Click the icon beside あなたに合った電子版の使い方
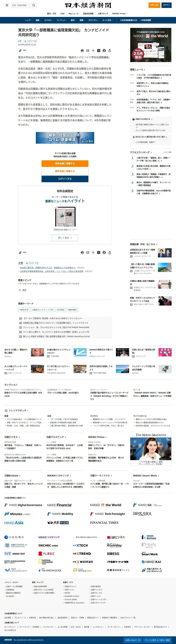Viewport: 176px width, 644px height. [x=133, y=137]
